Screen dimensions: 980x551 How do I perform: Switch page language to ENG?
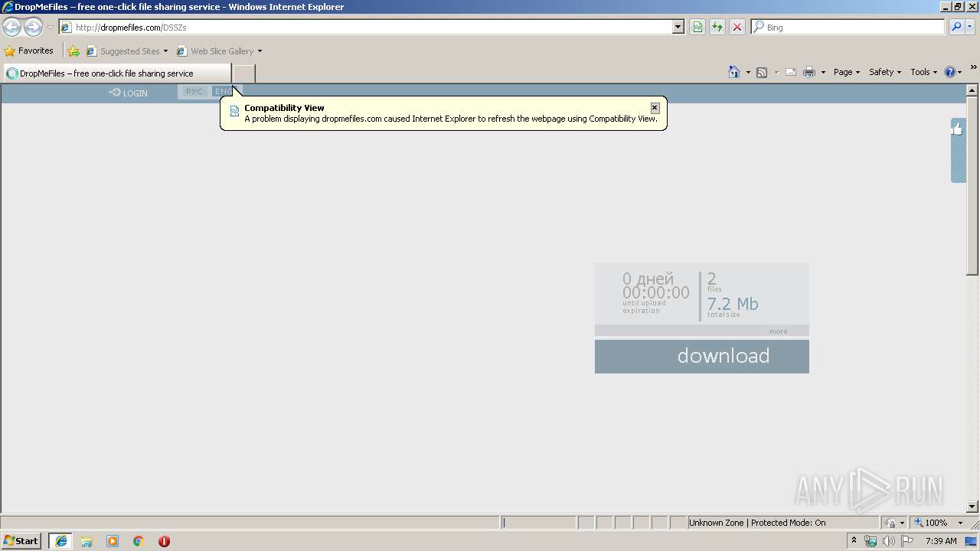click(224, 92)
